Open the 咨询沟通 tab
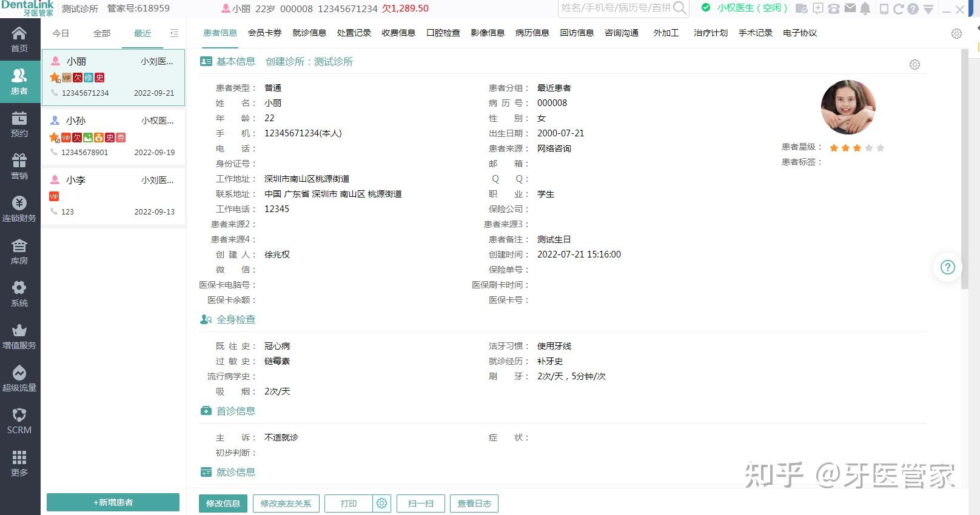 click(x=622, y=33)
